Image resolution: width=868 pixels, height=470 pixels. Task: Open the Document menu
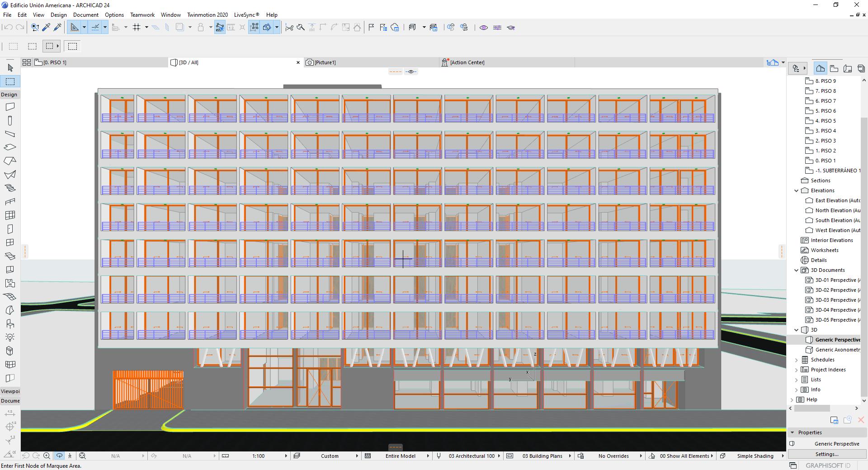click(x=85, y=14)
